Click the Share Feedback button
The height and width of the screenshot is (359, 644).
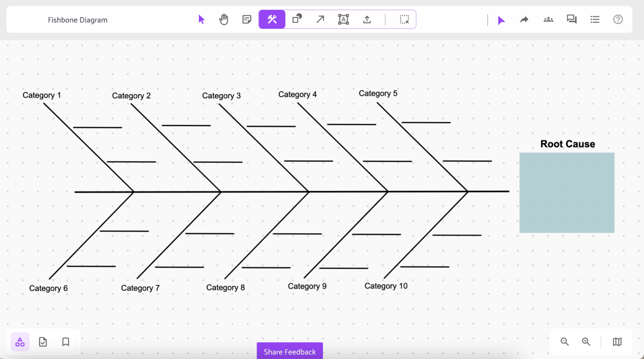290,351
